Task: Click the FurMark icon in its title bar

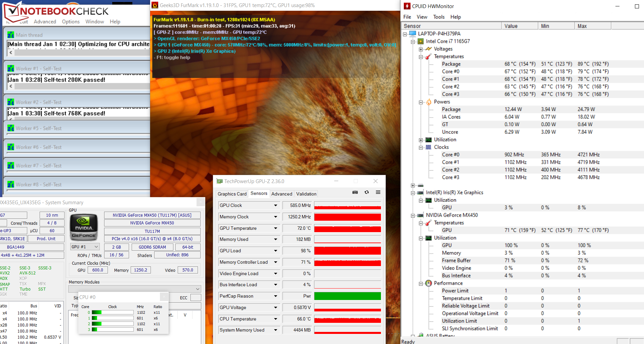Action: (x=155, y=5)
